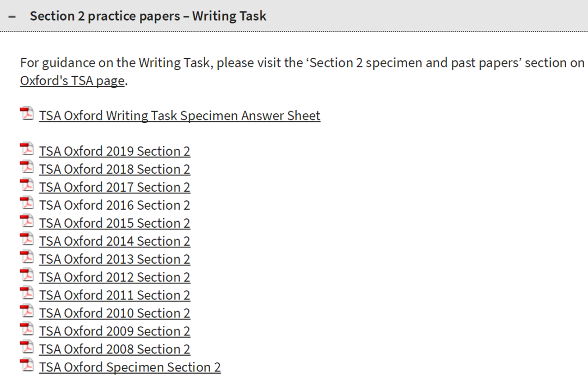
Task: Click PDF icon next to 2017 Section 2
Action: [27, 185]
